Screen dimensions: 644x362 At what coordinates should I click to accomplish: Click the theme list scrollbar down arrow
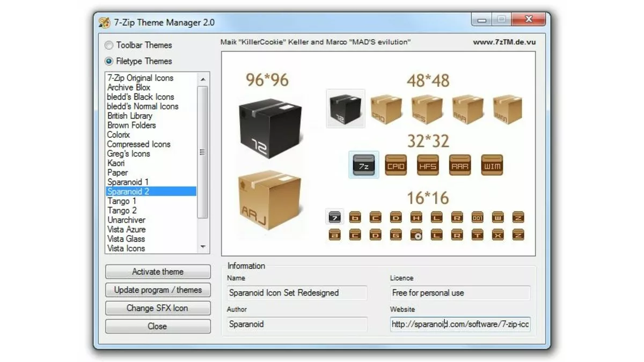click(204, 246)
